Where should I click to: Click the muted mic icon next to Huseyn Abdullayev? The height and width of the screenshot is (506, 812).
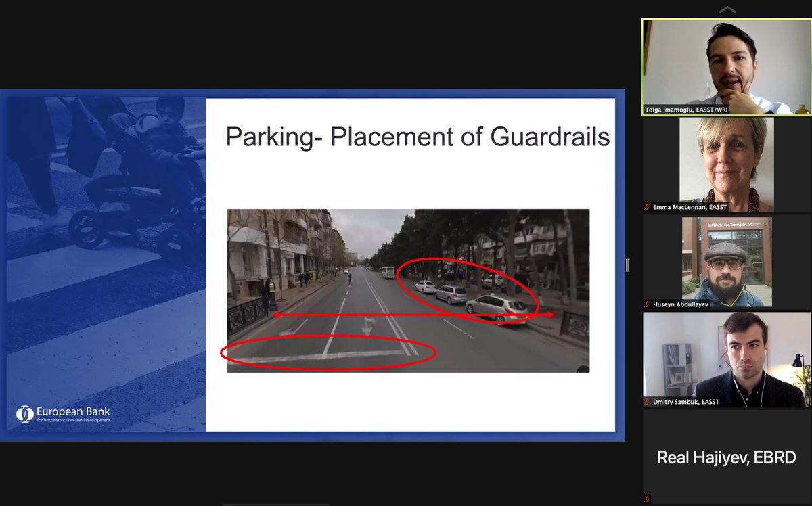click(x=648, y=305)
